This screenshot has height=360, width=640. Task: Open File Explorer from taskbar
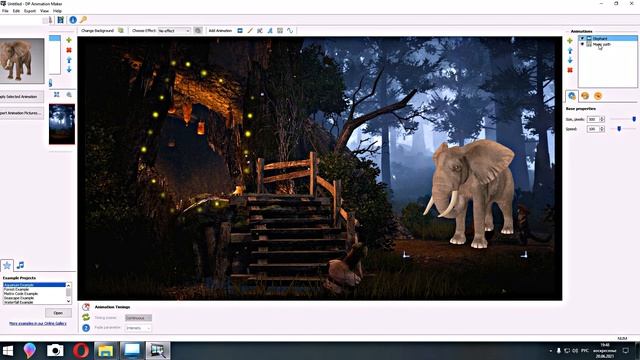point(105,351)
